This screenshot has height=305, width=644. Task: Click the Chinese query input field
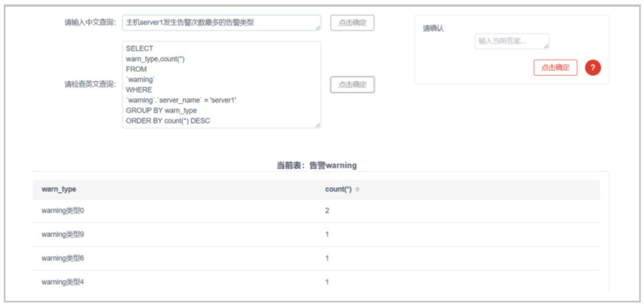point(221,23)
